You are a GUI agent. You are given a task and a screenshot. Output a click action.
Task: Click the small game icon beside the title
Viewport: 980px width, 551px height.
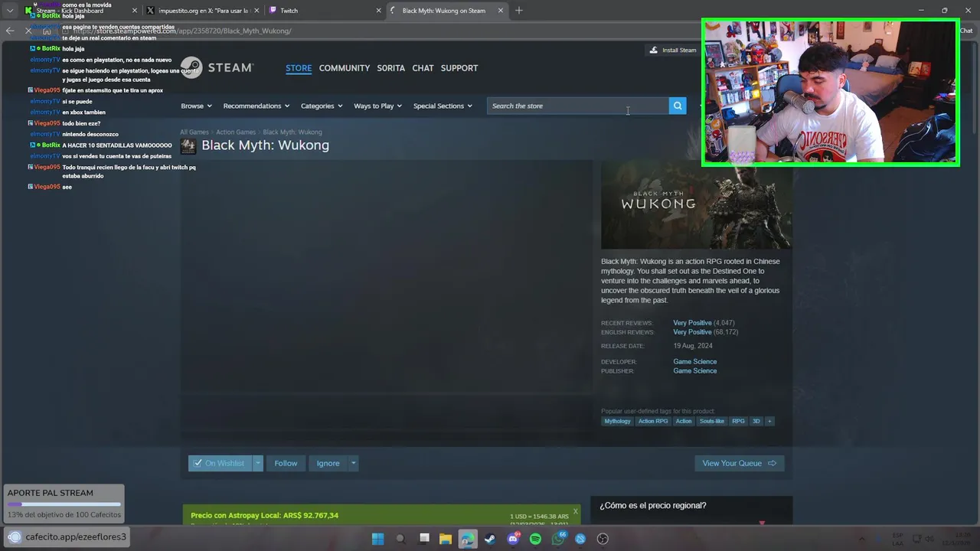click(188, 145)
